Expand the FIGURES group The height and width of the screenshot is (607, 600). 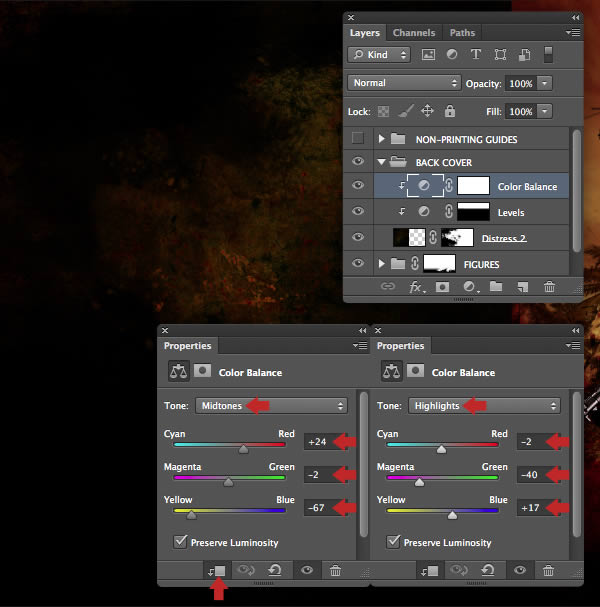point(381,264)
